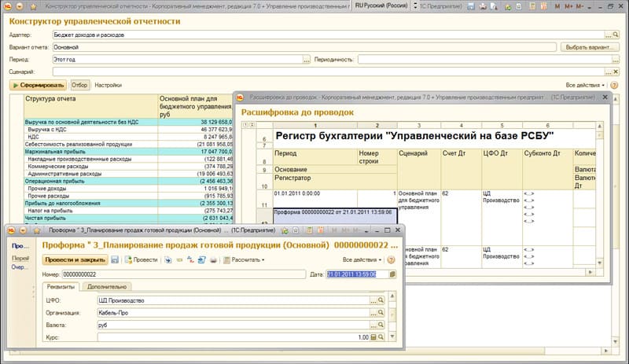
Task: Select group level 2 in Расшифровка spreadsheet
Action: coord(252,125)
